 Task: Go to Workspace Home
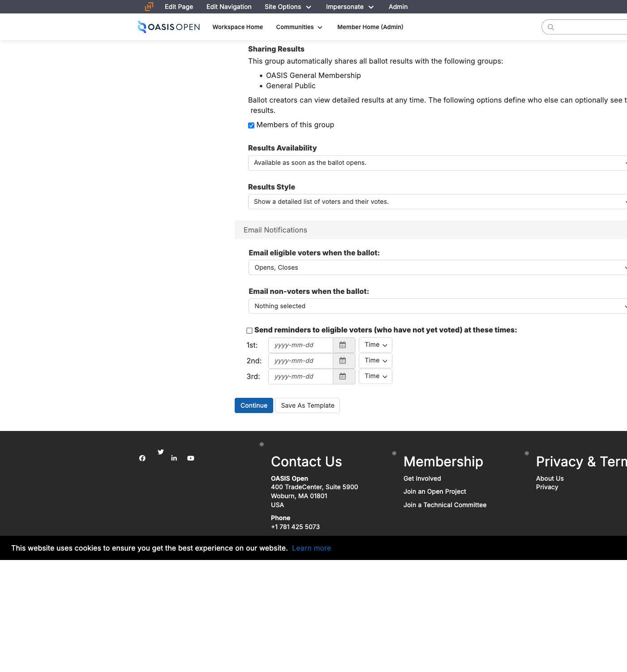[x=237, y=27]
